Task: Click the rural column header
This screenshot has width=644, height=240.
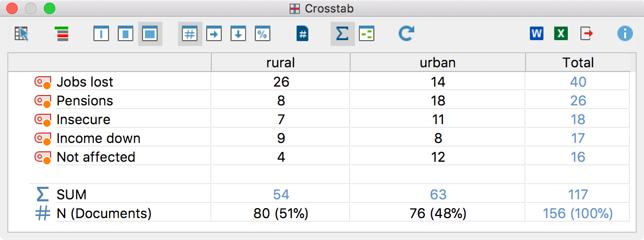Action: click(280, 63)
